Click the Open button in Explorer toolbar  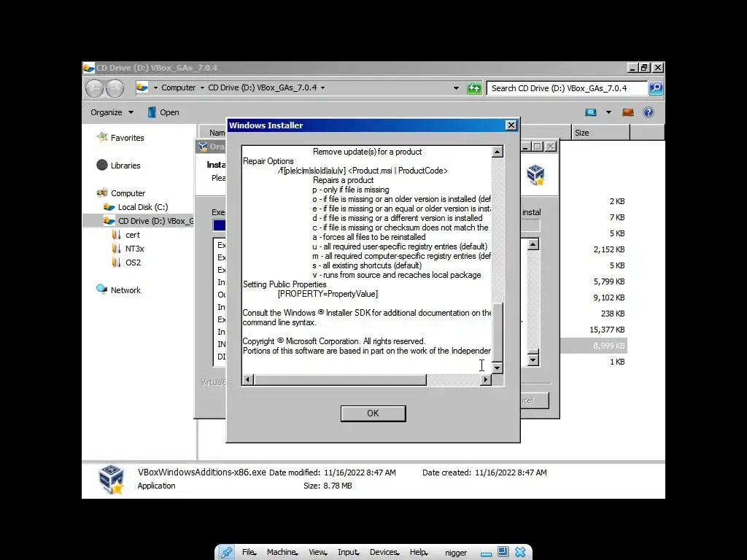click(163, 112)
